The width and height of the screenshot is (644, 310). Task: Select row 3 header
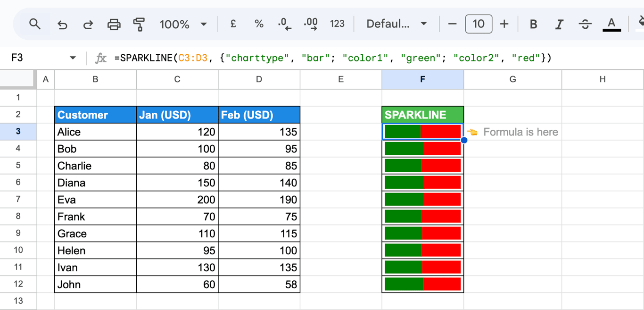point(18,132)
